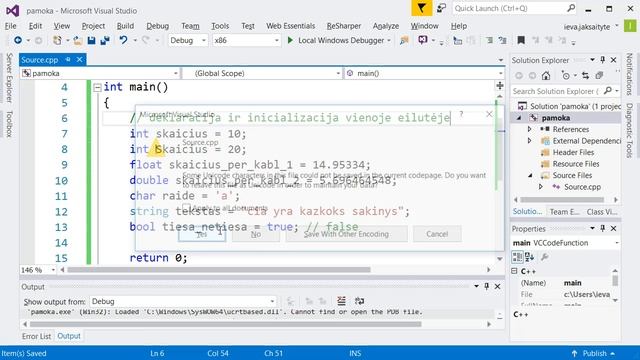Viewport: 640px width, 360px height.
Task: Click the Pending Changes Filter clock icon
Action: (x=566, y=76)
